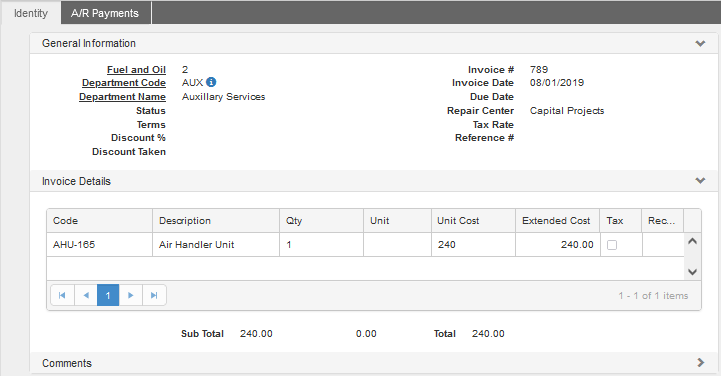
Task: Click the Invoice Details header title
Action: (x=76, y=181)
